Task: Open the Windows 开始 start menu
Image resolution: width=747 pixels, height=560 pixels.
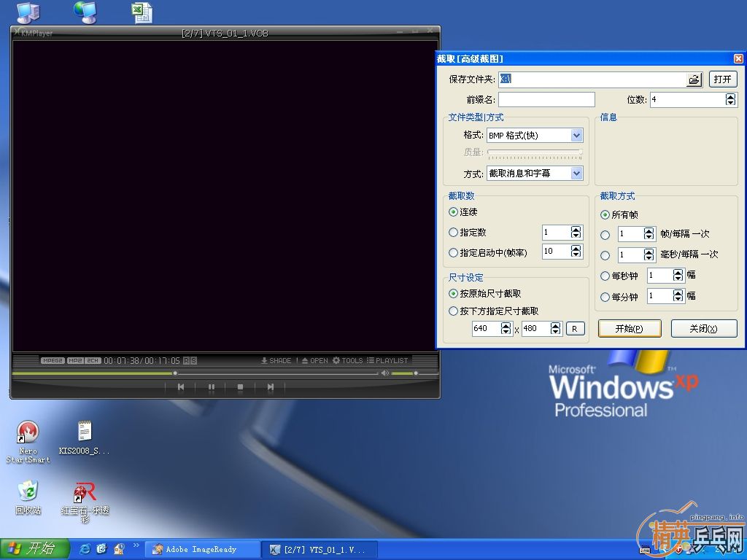Action: pyautogui.click(x=34, y=548)
